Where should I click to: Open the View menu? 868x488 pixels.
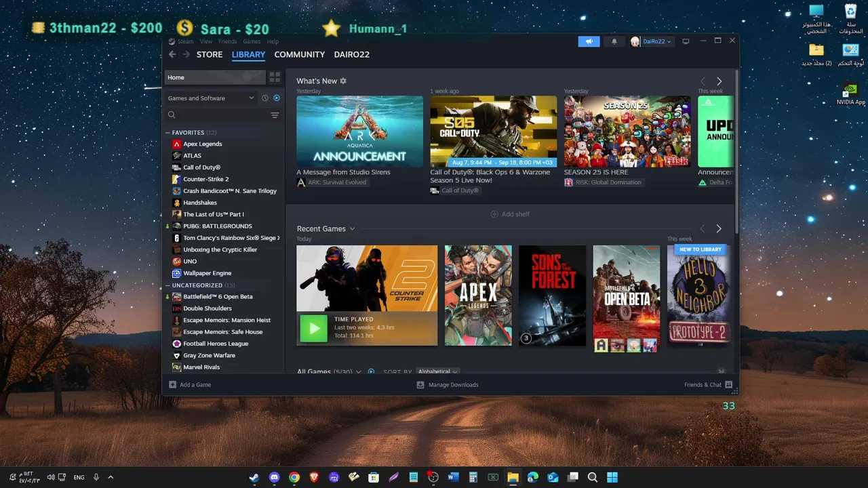[x=206, y=41]
